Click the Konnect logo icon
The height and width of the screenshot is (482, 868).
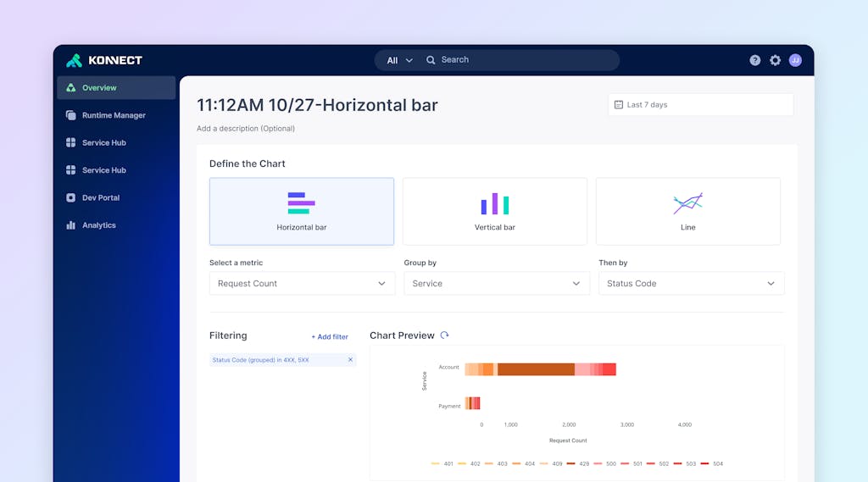(74, 60)
